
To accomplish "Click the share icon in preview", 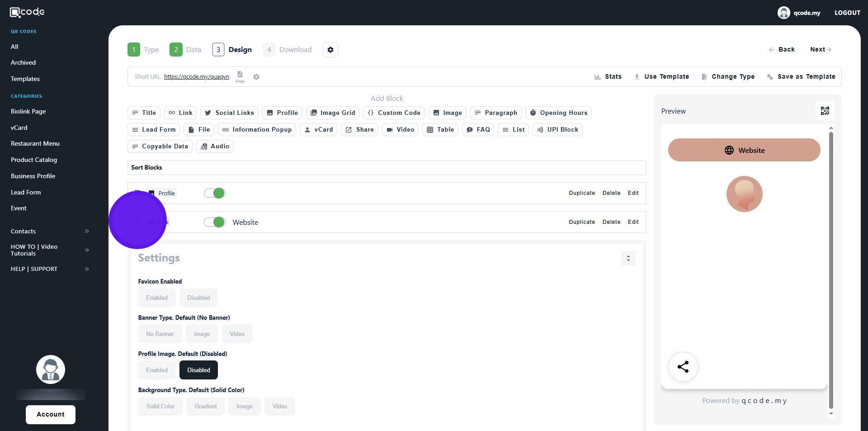I will [x=683, y=367].
